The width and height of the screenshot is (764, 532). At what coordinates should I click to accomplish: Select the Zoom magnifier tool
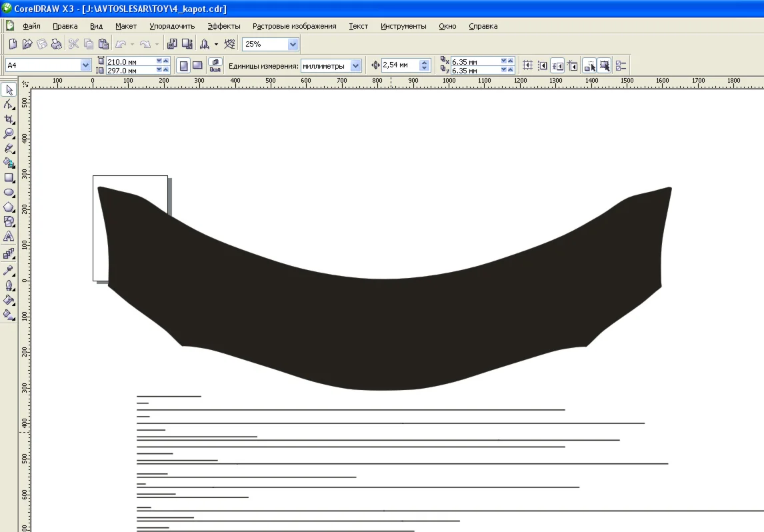(9, 133)
